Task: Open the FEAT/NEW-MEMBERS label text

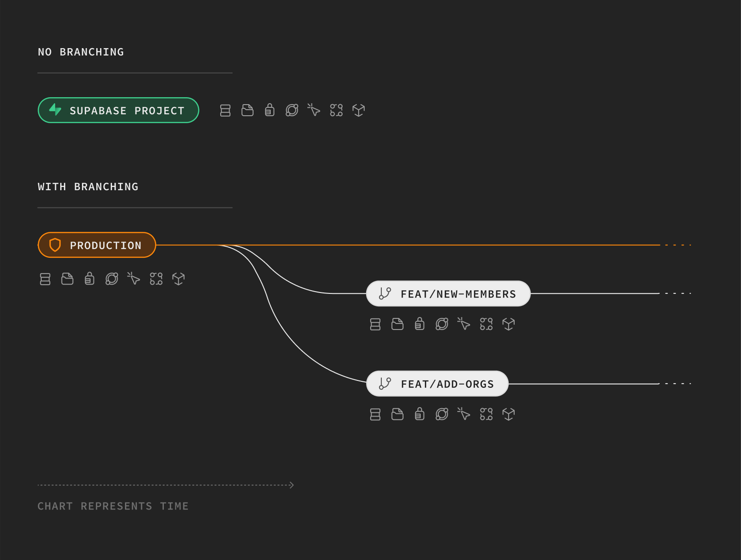Action: [x=458, y=294]
